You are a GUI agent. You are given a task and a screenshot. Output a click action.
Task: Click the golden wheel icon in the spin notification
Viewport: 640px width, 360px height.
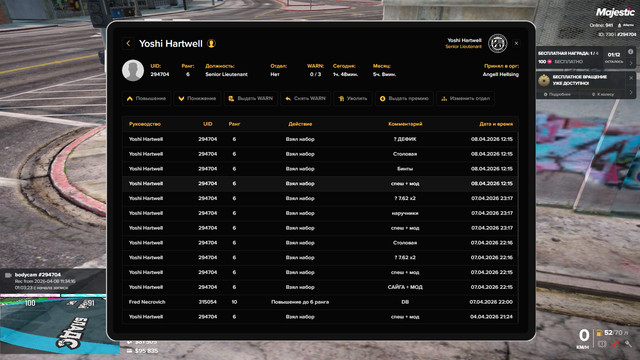(544, 80)
